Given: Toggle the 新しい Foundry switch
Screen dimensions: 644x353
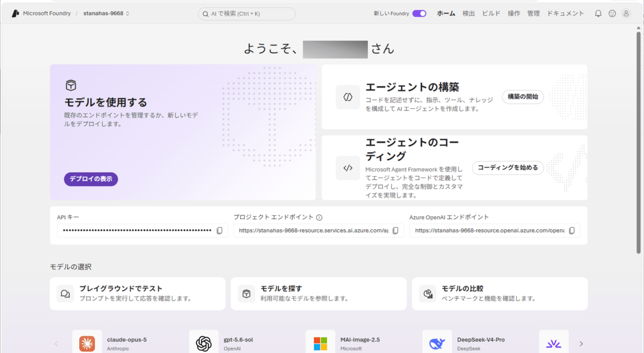Looking at the screenshot, I should click(x=419, y=13).
